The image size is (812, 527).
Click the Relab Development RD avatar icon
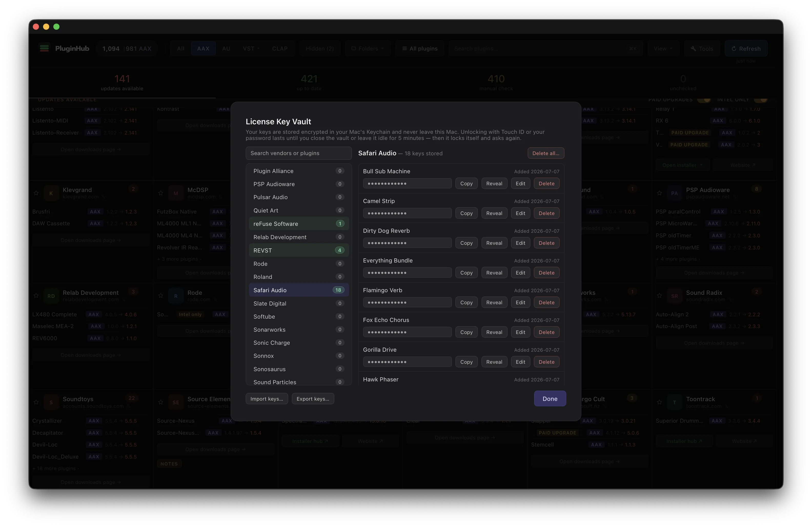click(51, 296)
